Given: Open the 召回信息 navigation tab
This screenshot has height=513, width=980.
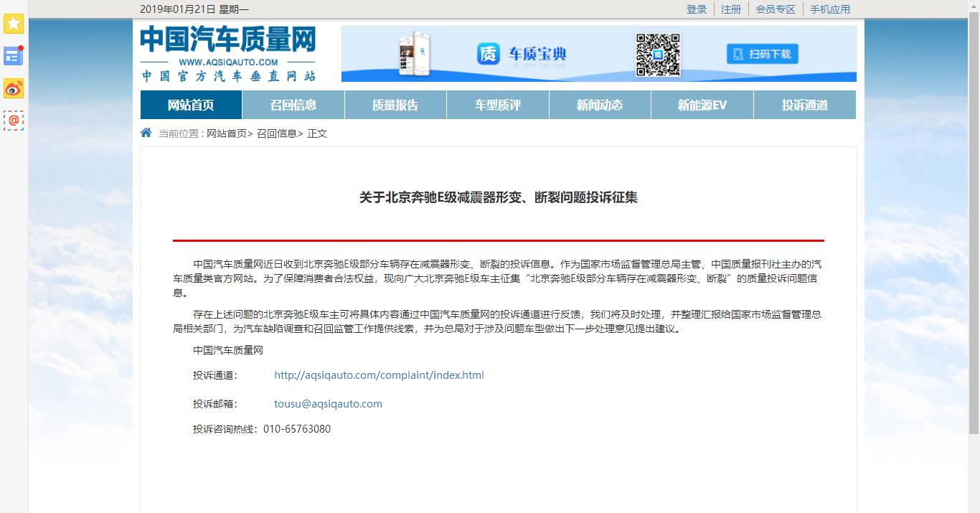Looking at the screenshot, I should (x=293, y=105).
